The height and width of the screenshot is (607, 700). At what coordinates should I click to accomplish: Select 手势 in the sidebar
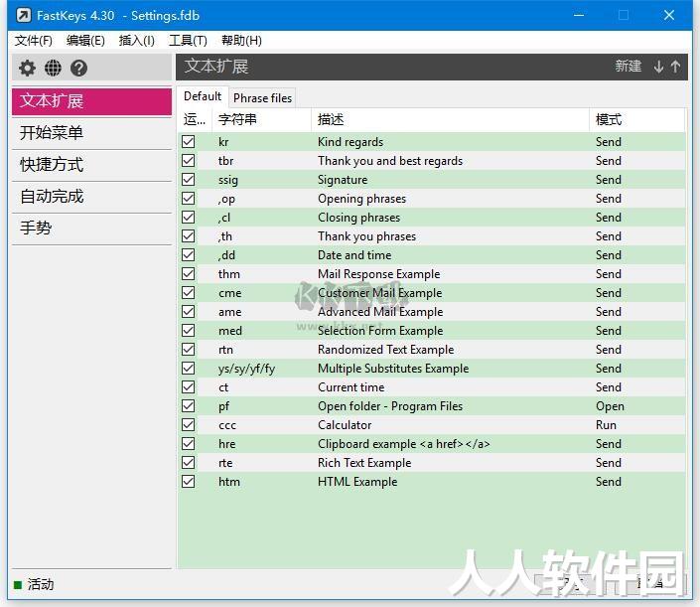coord(91,228)
